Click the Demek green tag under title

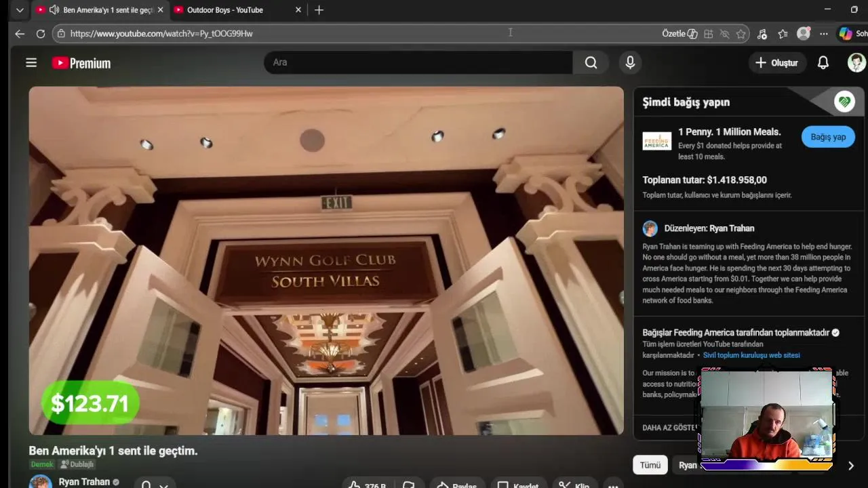click(42, 464)
